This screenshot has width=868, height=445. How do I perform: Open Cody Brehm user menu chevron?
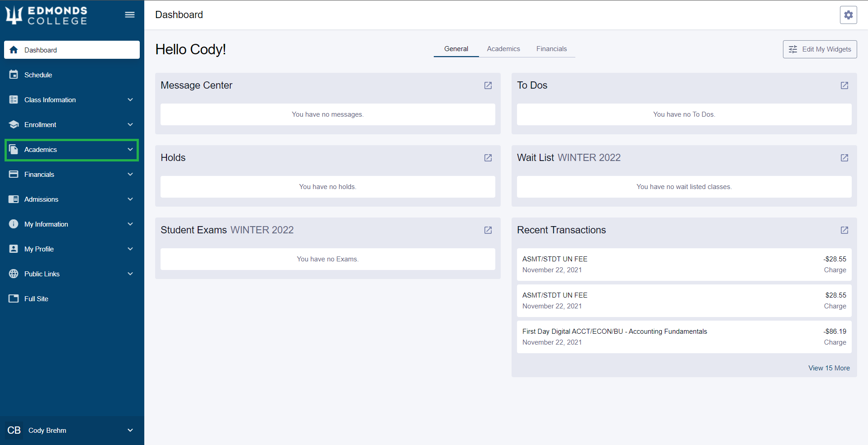tap(130, 430)
